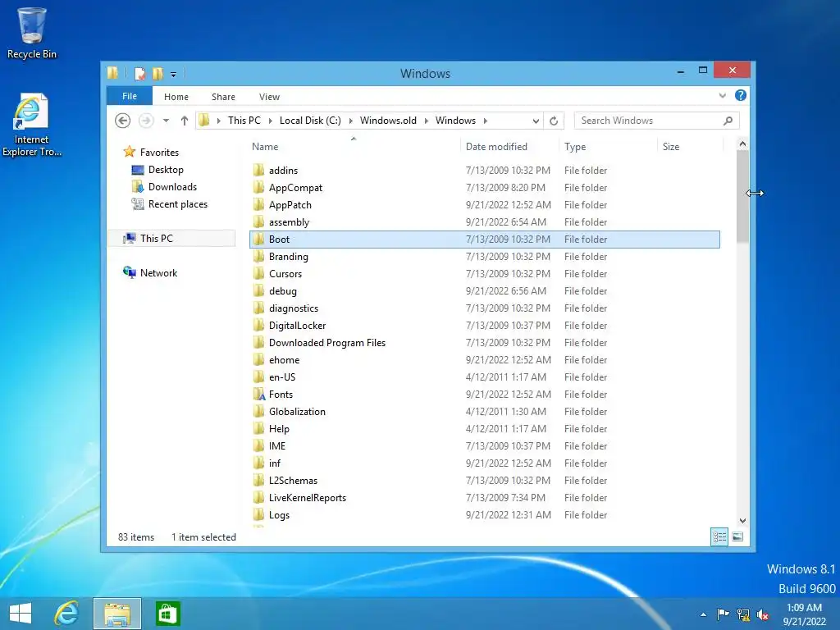Launch Internet Explorer from the taskbar
The height and width of the screenshot is (630, 840).
pyautogui.click(x=66, y=614)
